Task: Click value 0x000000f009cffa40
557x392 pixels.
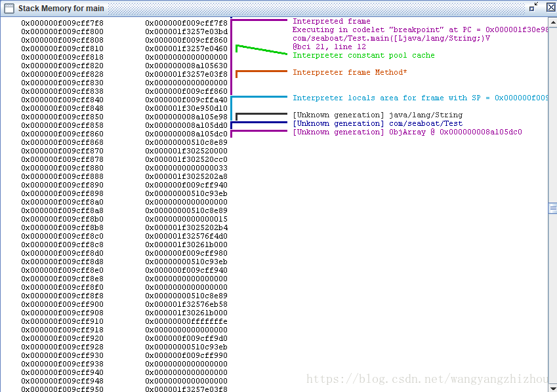Action: [186, 100]
